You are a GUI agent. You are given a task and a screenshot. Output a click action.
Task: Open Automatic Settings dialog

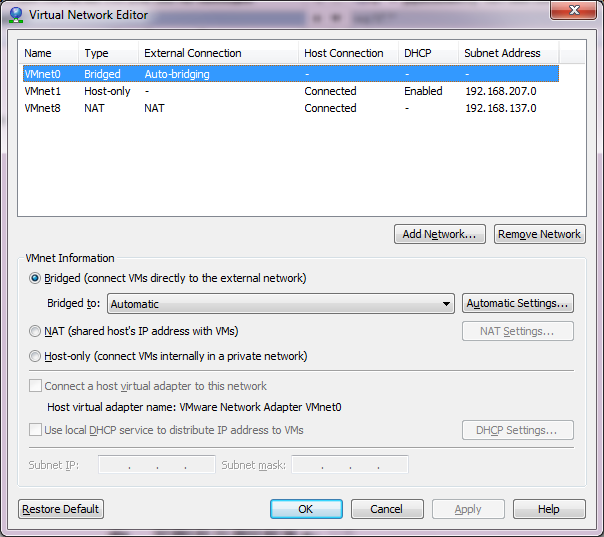pos(518,303)
